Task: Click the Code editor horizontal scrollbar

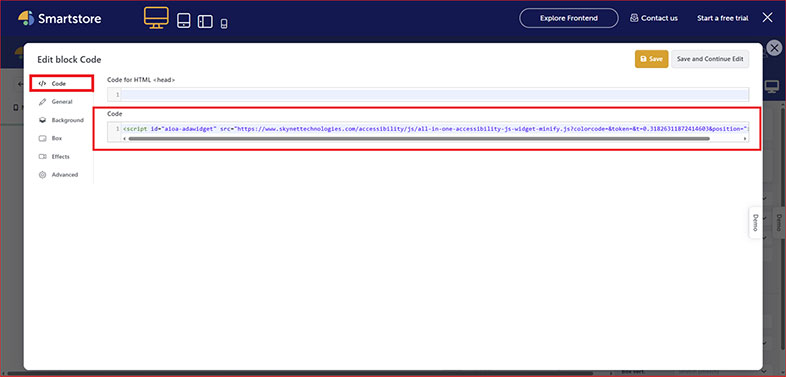Action: tap(419, 138)
